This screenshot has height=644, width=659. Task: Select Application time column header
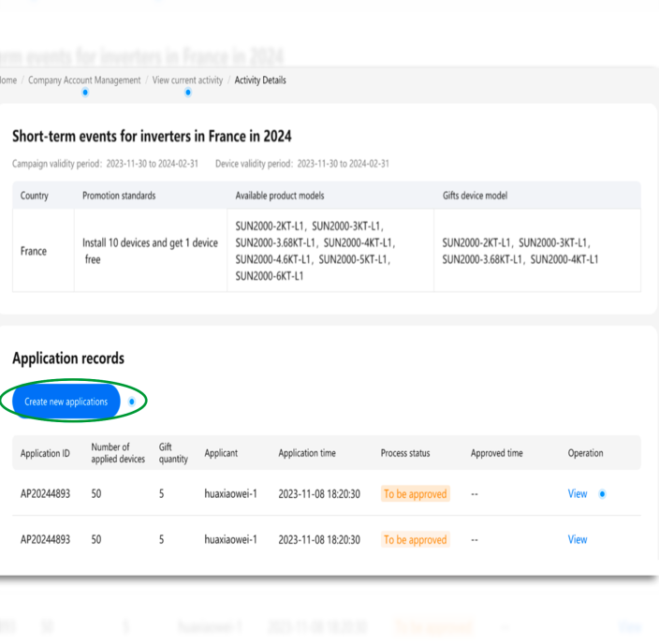tap(307, 453)
